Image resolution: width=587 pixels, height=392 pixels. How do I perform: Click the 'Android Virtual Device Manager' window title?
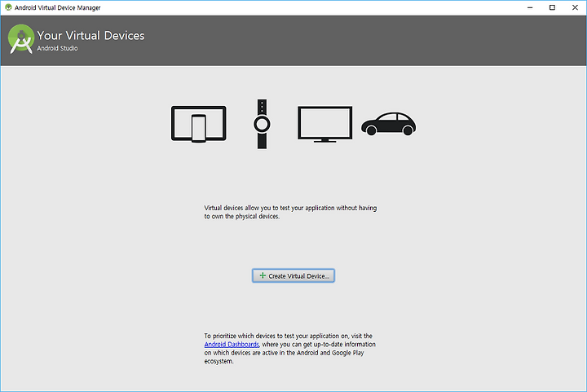coord(57,7)
